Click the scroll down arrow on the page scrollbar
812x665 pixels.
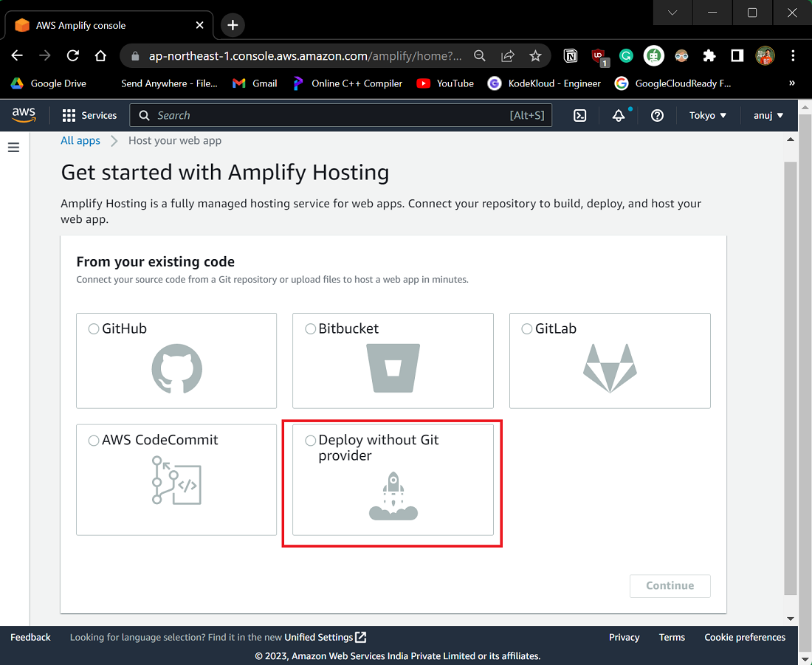791,619
